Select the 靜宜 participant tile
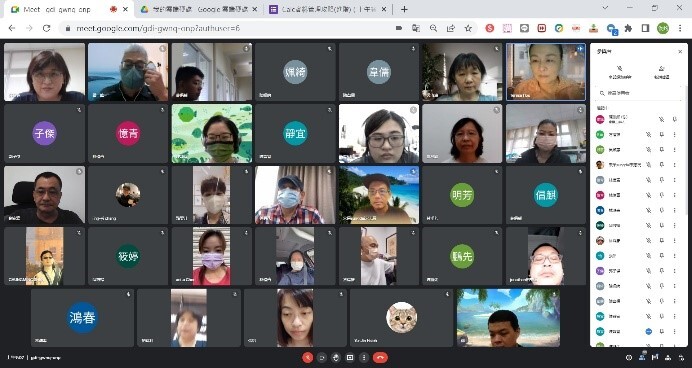The height and width of the screenshot is (368, 692). 295,133
